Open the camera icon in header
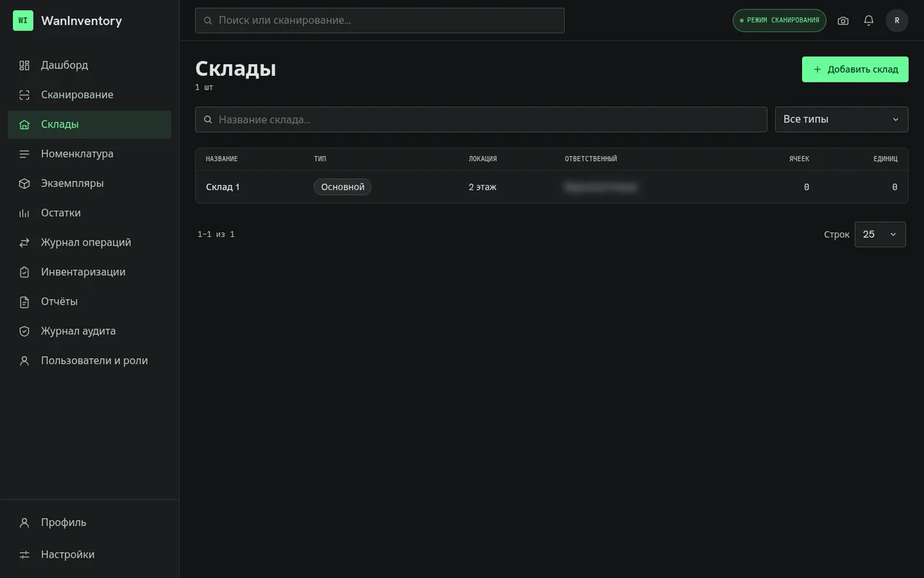 coord(843,21)
